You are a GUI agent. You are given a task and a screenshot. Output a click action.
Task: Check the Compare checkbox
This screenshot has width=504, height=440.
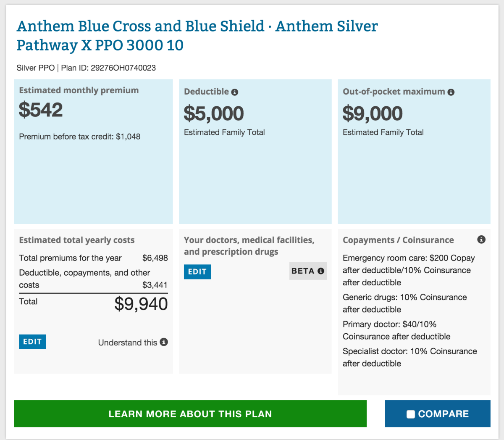[411, 414]
